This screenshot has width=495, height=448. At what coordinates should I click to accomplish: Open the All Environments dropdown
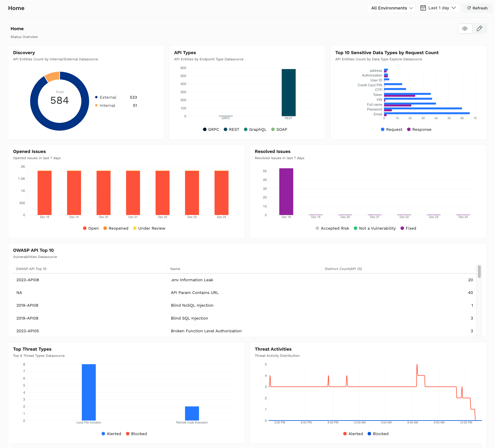(391, 8)
